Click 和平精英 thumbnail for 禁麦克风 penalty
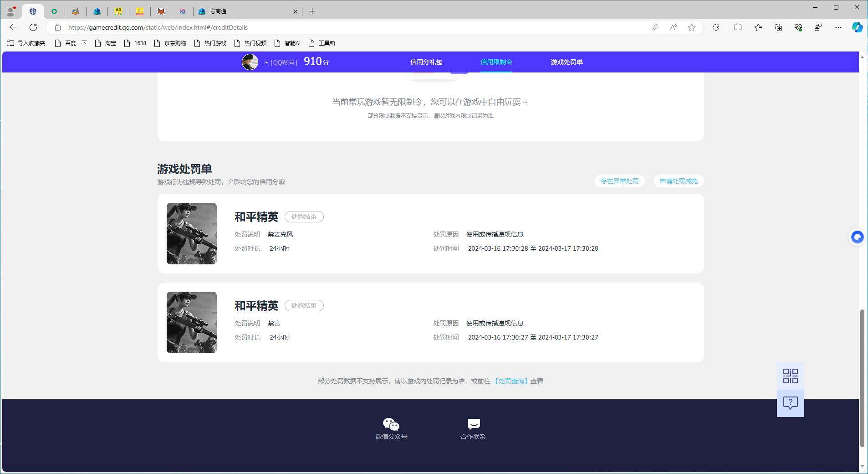868x474 pixels. pos(191,233)
